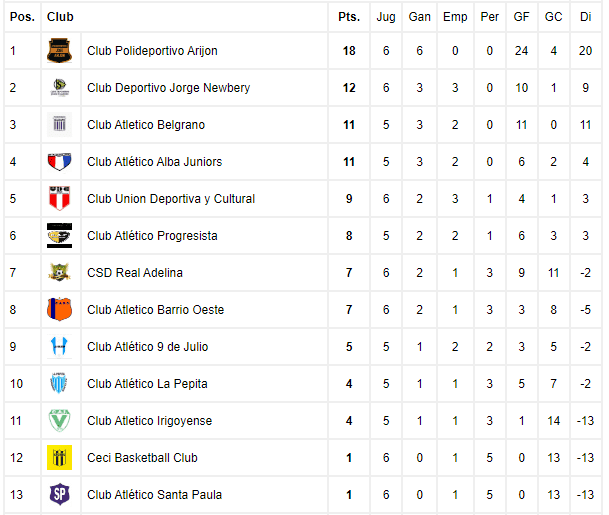Image resolution: width=609 pixels, height=515 pixels.
Task: Select the Pos. column header
Action: coord(23,17)
